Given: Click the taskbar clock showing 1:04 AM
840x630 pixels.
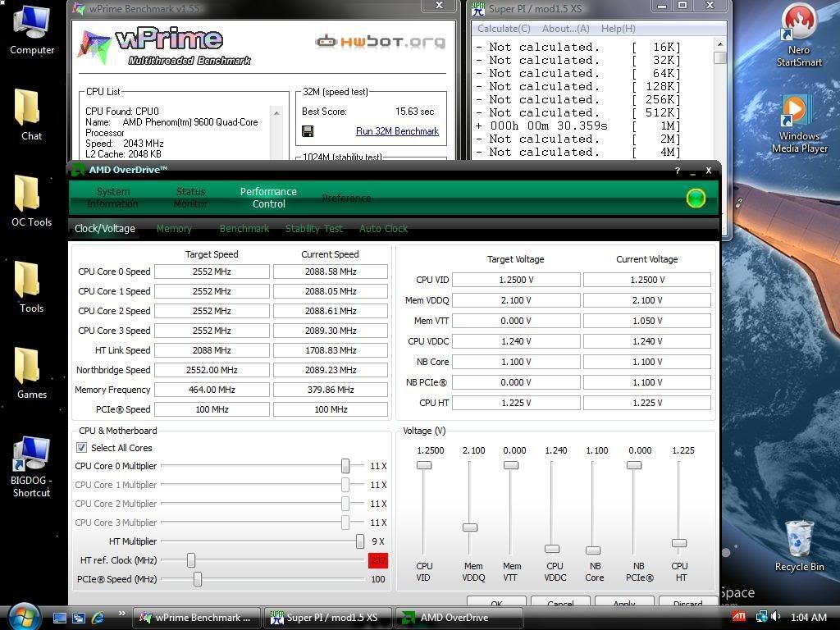Looking at the screenshot, I should [808, 617].
